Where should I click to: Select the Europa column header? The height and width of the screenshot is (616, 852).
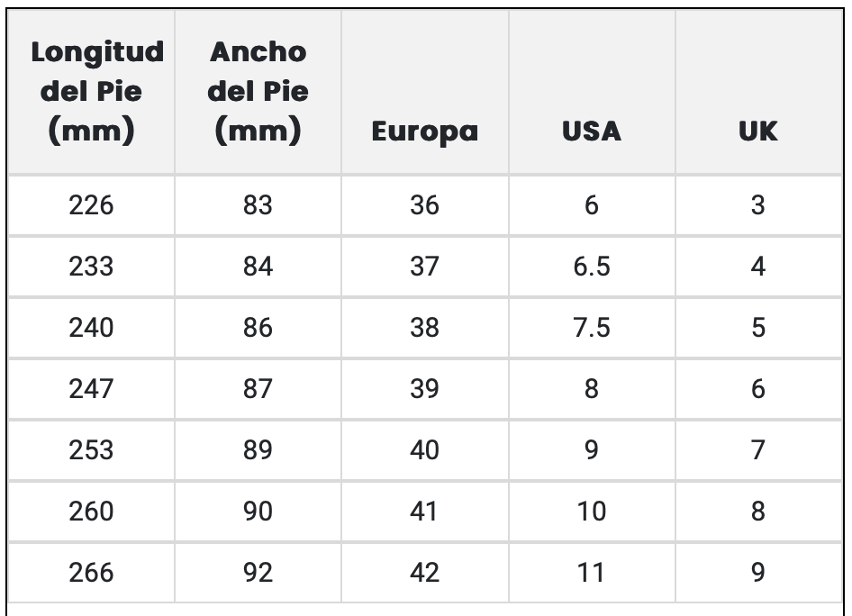(424, 131)
